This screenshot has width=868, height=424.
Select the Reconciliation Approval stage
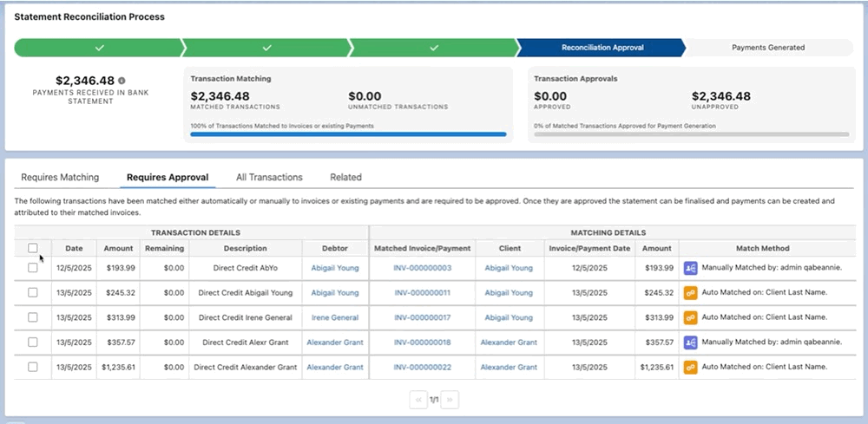pyautogui.click(x=602, y=48)
